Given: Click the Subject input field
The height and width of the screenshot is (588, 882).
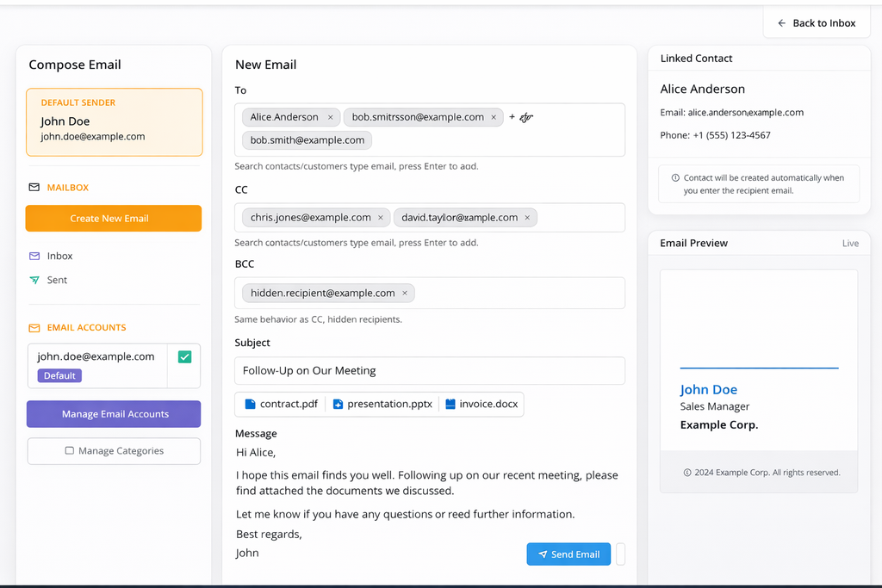Looking at the screenshot, I should (x=430, y=370).
